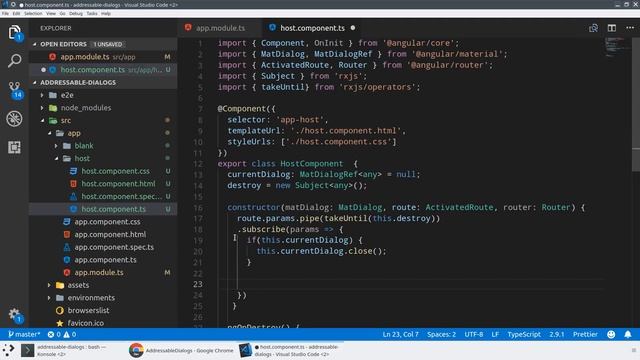This screenshot has height=360, width=640.
Task: Open the Explorer view in activity bar
Action: pos(14,33)
